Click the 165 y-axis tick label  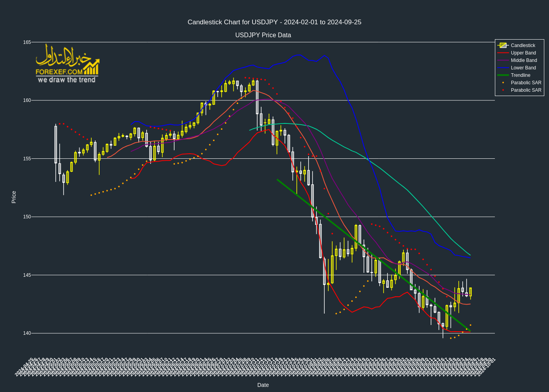(x=27, y=42)
